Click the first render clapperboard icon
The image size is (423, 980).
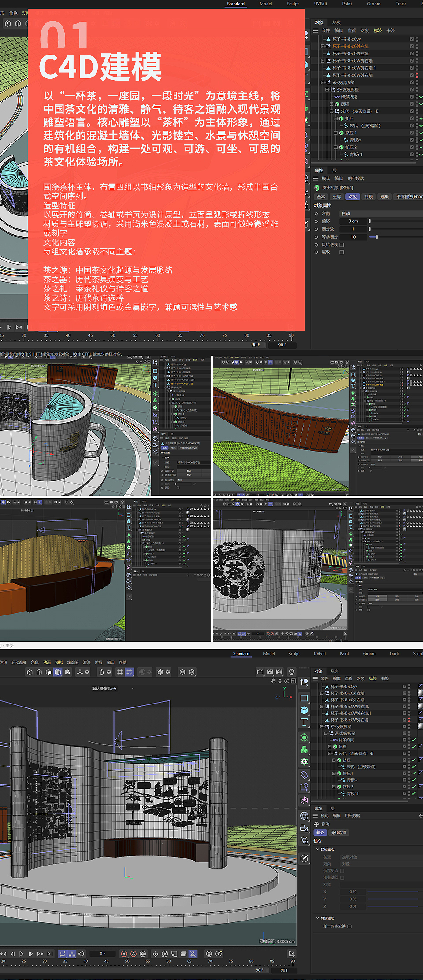point(260,672)
